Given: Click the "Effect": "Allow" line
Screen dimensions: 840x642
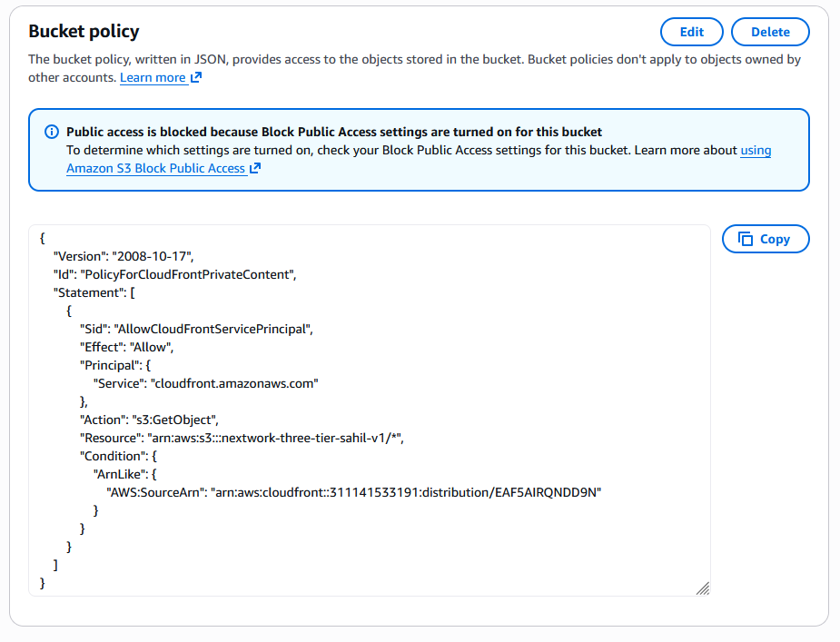Looking at the screenshot, I should point(126,347).
